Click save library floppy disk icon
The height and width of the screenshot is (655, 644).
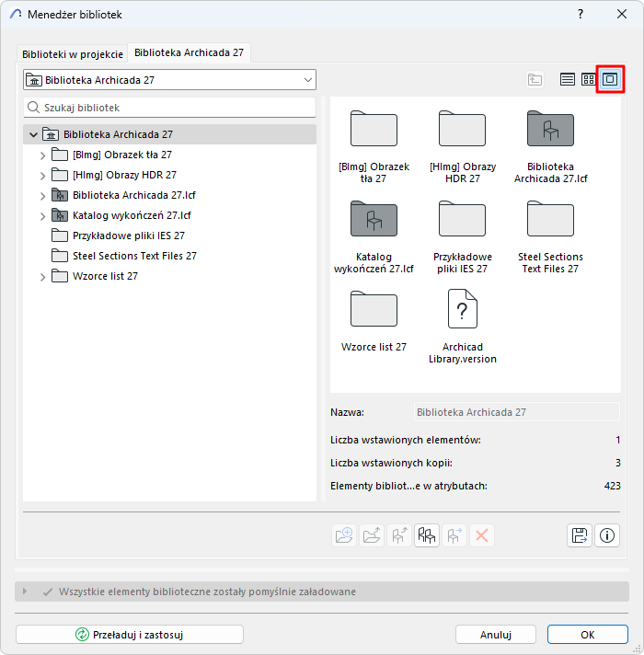point(580,535)
